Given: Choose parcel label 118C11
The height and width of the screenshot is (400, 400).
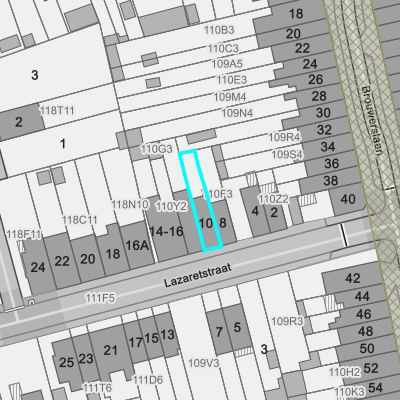Looking at the screenshot, I should (80, 220).
